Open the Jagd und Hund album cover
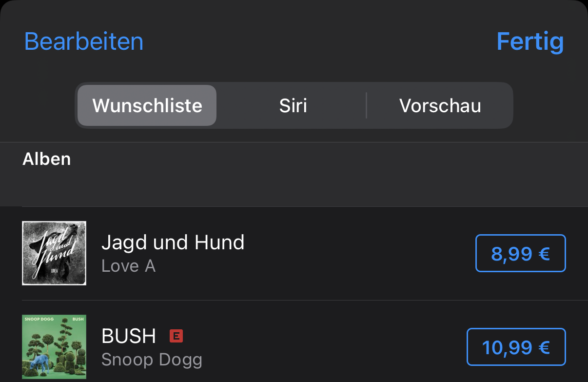 click(x=54, y=253)
